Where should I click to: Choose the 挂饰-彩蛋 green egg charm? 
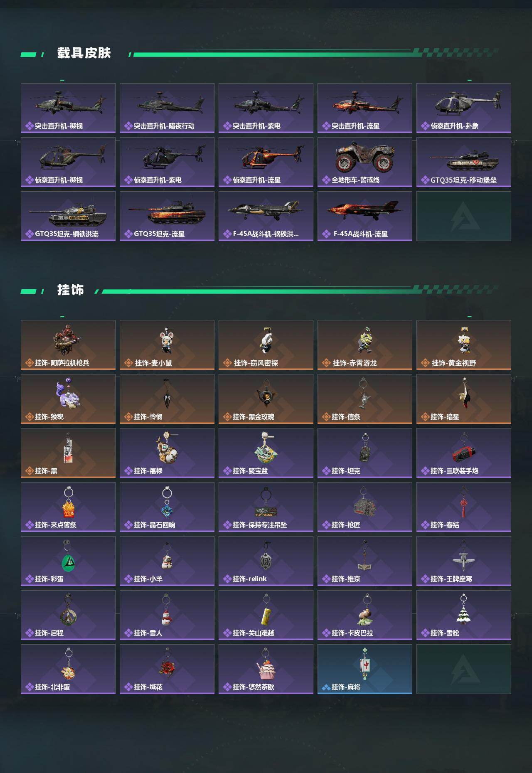(68, 561)
